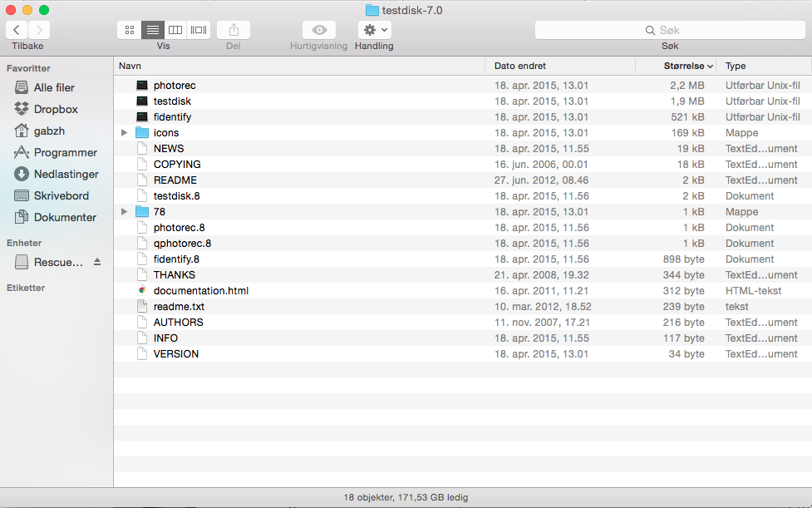Image resolution: width=812 pixels, height=508 pixels.
Task: Select the NEWS file icon
Action: tap(142, 149)
